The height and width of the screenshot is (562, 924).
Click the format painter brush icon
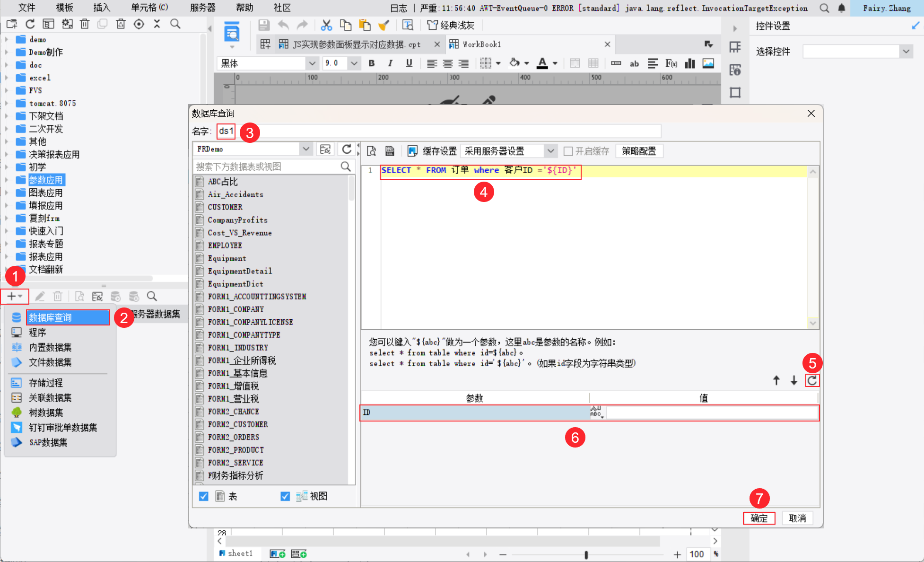click(x=384, y=26)
